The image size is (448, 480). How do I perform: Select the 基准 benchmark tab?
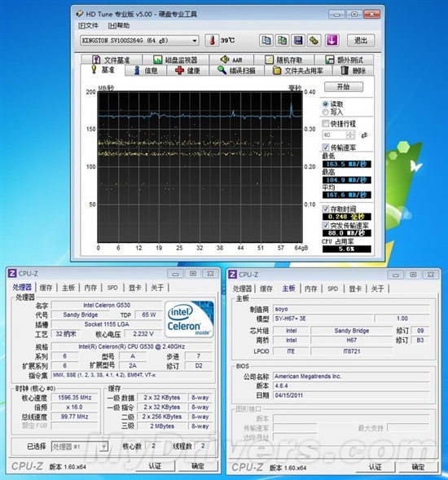[103, 70]
